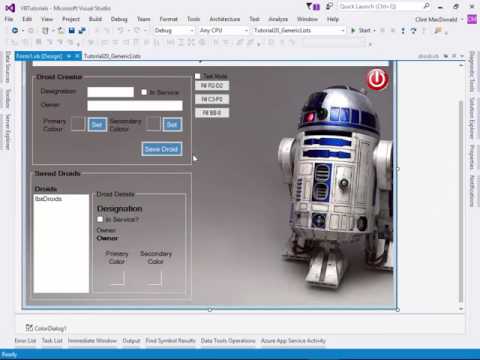Expand the Undo history dropdown arrow
The width and height of the screenshot is (480, 360).
pyautogui.click(x=128, y=31)
